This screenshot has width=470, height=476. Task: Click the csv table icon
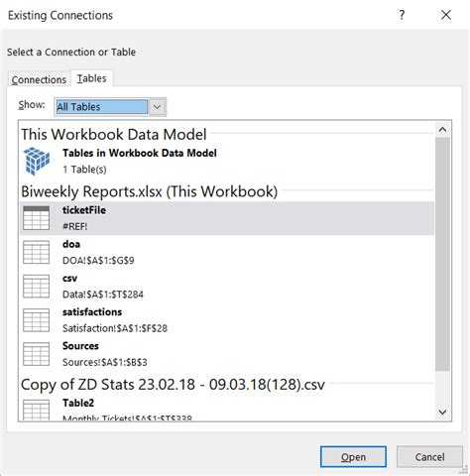point(37,287)
